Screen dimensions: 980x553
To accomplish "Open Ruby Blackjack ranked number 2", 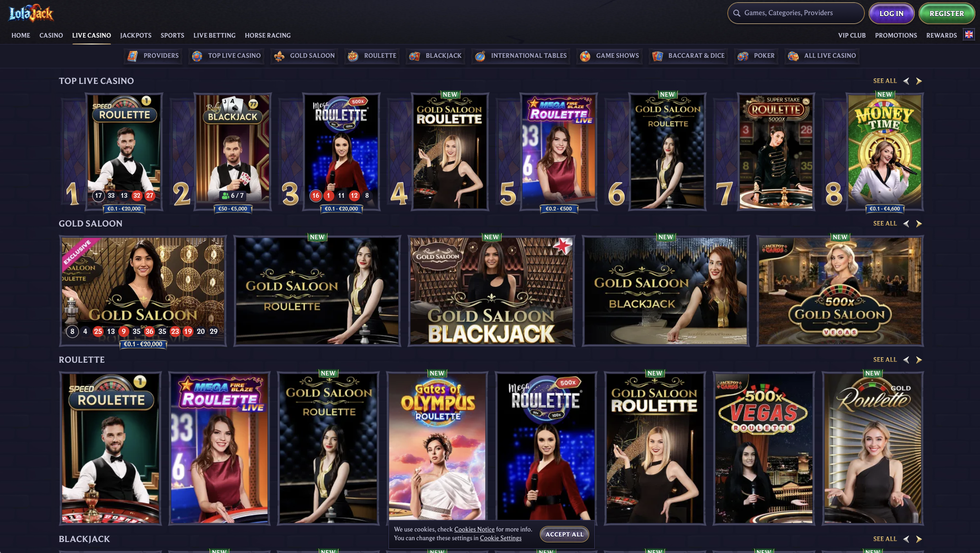I will (x=233, y=151).
